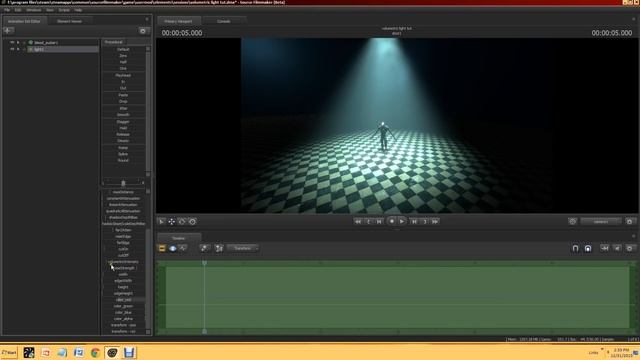
Task: Choose the screen manipulator tool below the viewport
Action: point(193,222)
